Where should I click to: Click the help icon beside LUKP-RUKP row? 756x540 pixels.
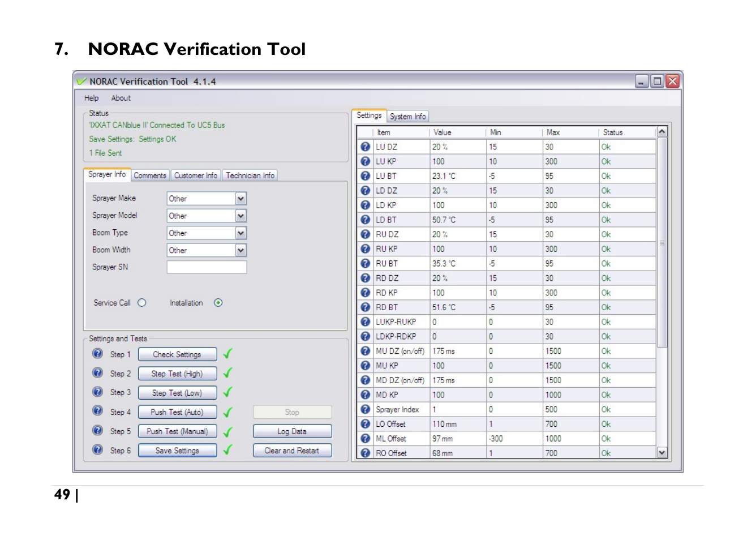pos(366,322)
